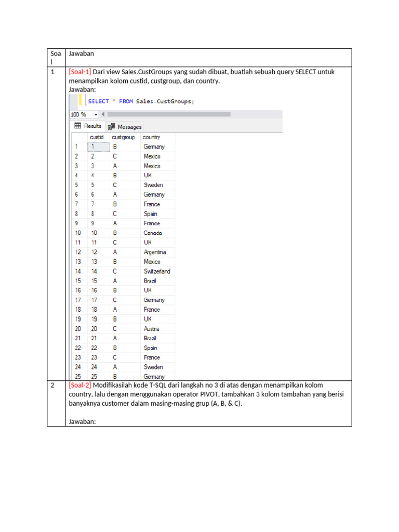Click the Results grid icon
399x532 pixels.
(78, 126)
